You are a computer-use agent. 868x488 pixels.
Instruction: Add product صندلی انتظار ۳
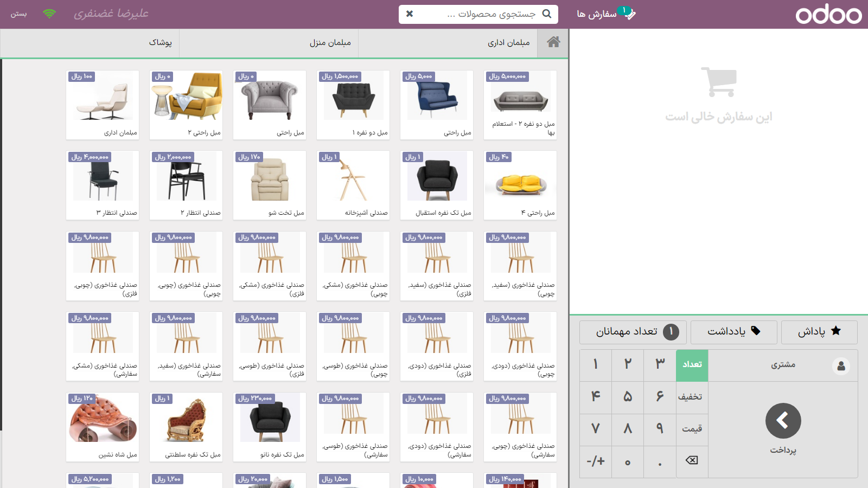pyautogui.click(x=103, y=185)
